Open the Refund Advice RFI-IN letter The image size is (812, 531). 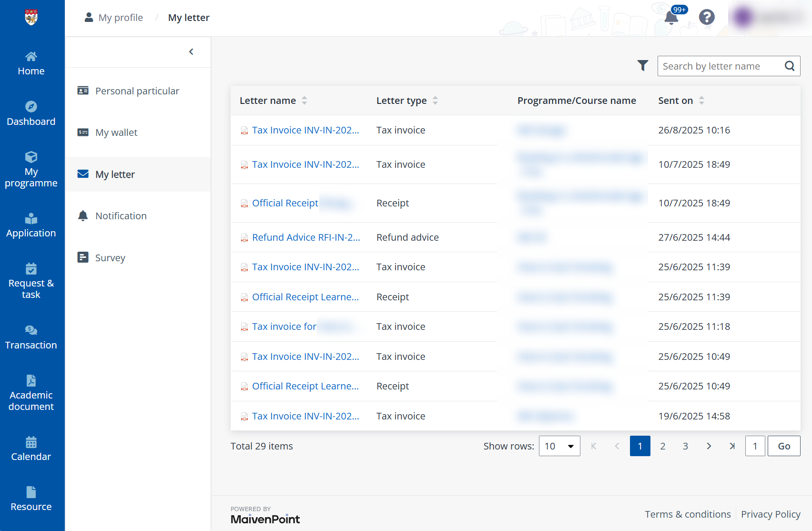click(306, 237)
